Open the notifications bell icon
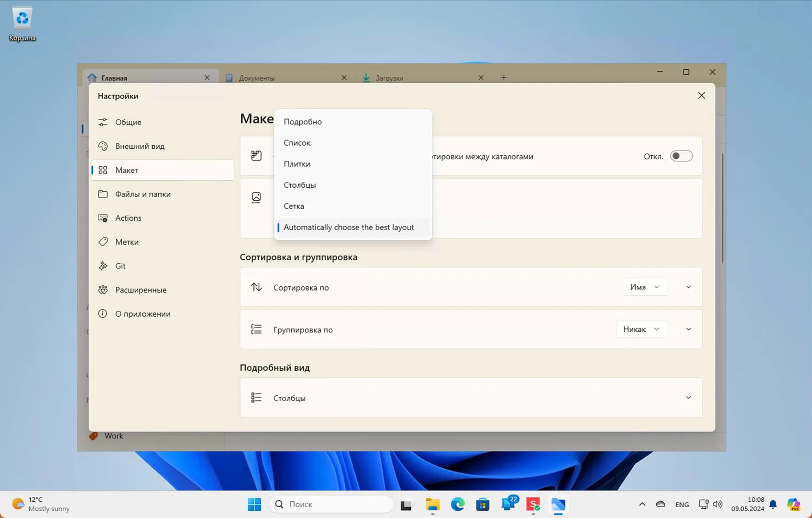This screenshot has width=812, height=518. (773, 504)
